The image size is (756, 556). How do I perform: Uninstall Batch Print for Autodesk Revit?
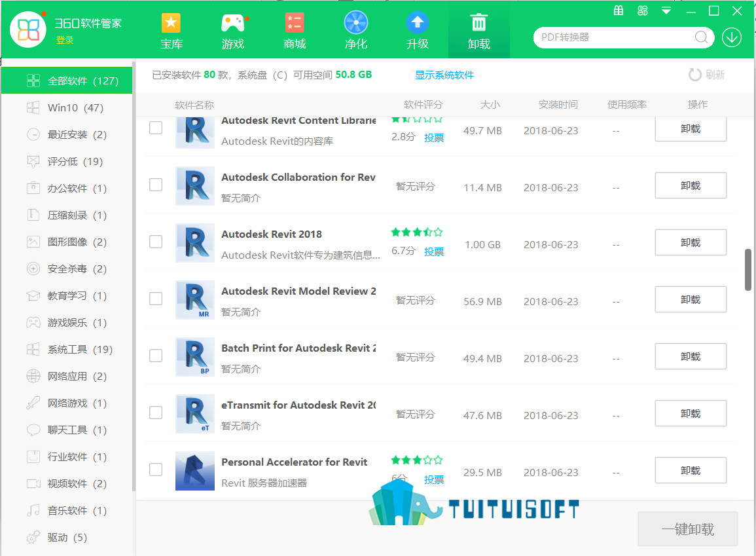click(x=691, y=356)
